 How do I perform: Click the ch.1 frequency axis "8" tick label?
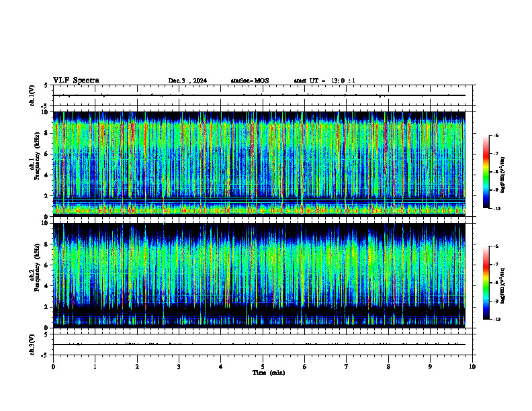(46, 133)
